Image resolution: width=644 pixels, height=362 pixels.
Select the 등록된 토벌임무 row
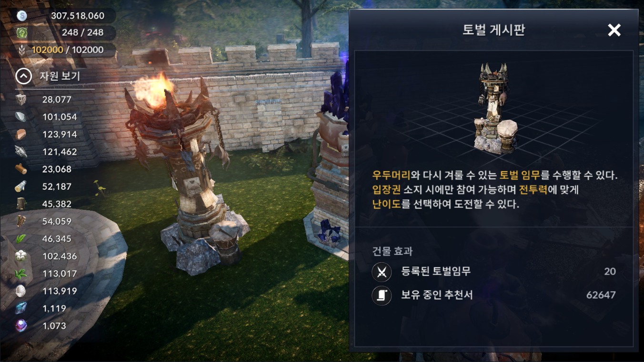[494, 272]
